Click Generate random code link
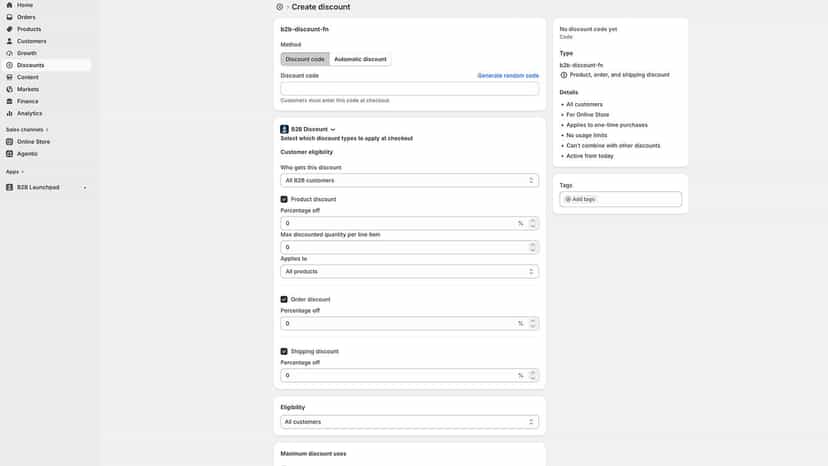The image size is (828, 466). 508,76
